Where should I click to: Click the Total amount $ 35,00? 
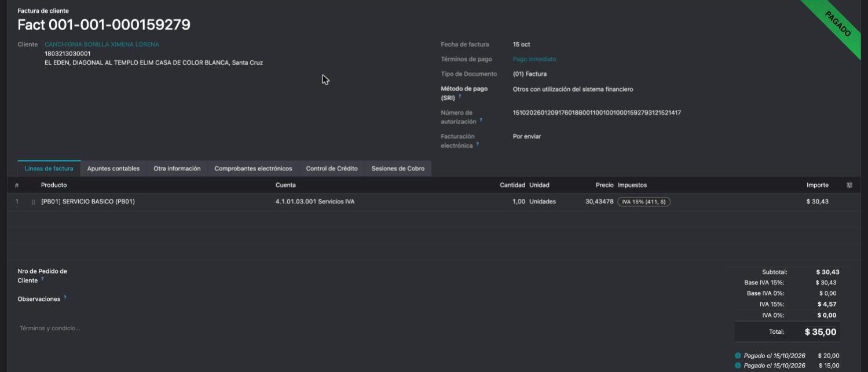(821, 332)
